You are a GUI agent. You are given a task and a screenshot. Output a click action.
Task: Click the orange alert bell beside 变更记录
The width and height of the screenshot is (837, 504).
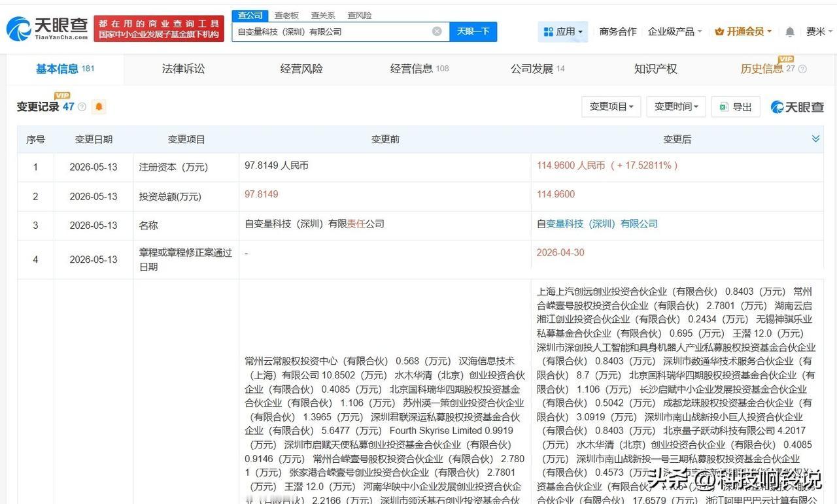(99, 107)
